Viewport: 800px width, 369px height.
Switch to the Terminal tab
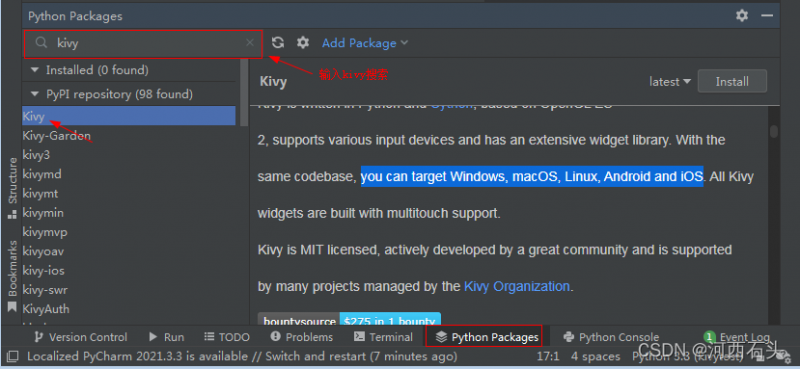coord(383,337)
